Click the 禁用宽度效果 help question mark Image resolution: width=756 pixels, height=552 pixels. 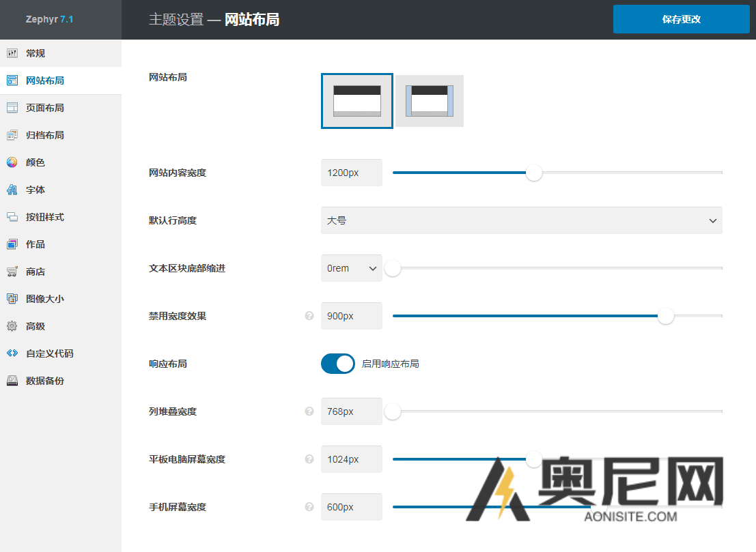click(309, 316)
